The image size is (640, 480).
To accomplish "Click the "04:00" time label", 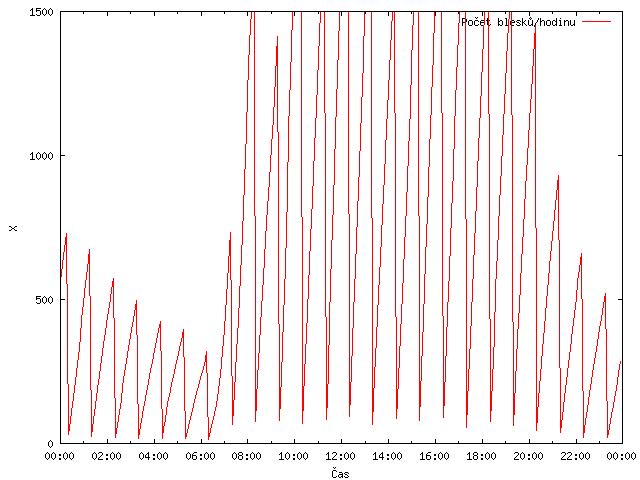I will coord(153,456).
